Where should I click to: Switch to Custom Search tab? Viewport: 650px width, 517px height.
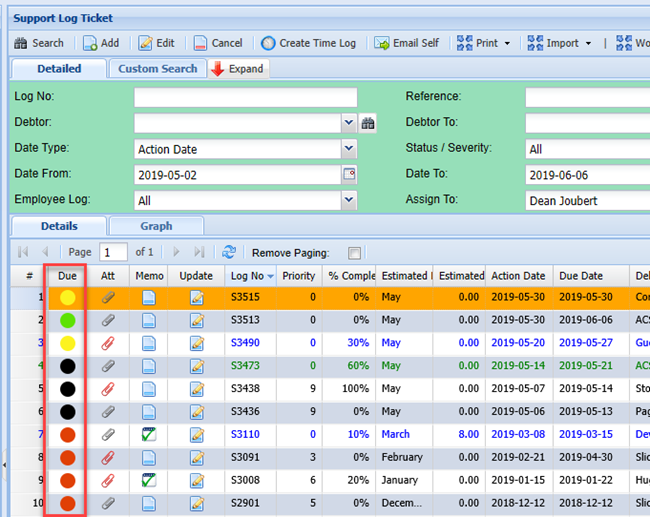click(x=157, y=69)
